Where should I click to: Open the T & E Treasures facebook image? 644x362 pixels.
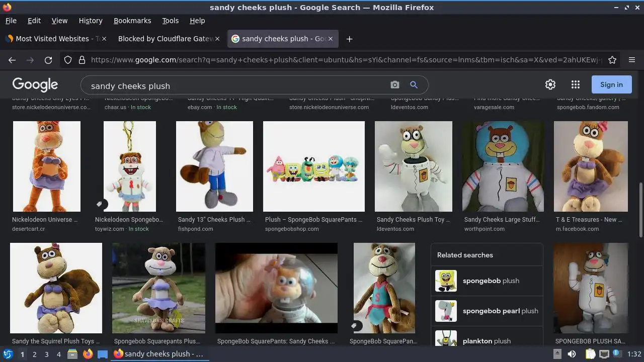click(x=591, y=166)
